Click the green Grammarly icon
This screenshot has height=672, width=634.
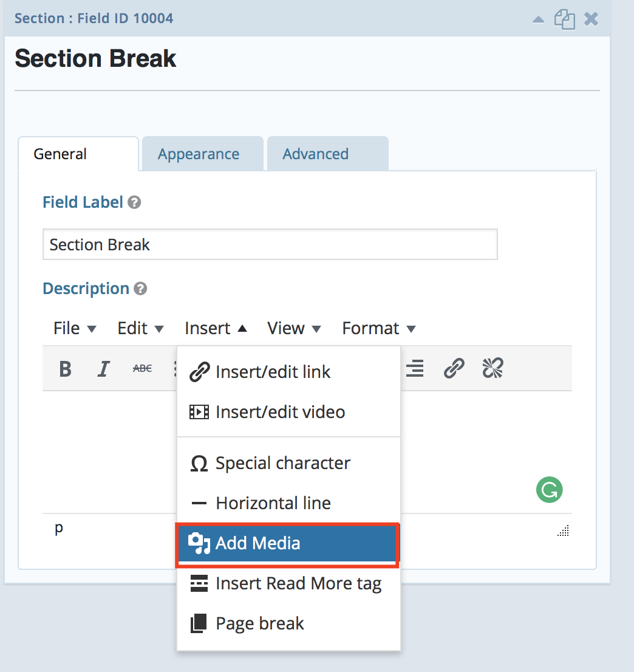coord(549,489)
